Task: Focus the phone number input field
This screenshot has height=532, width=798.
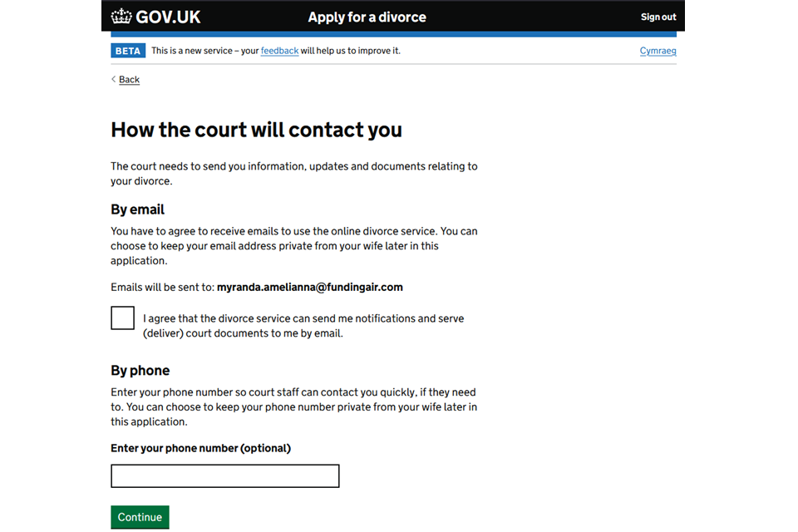Action: pyautogui.click(x=225, y=476)
